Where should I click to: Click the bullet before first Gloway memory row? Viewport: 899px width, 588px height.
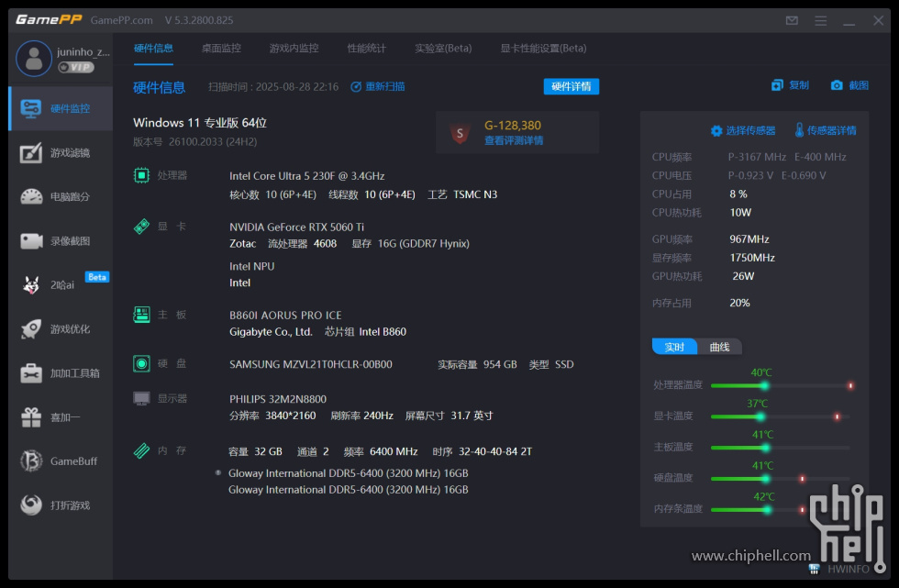coord(218,472)
